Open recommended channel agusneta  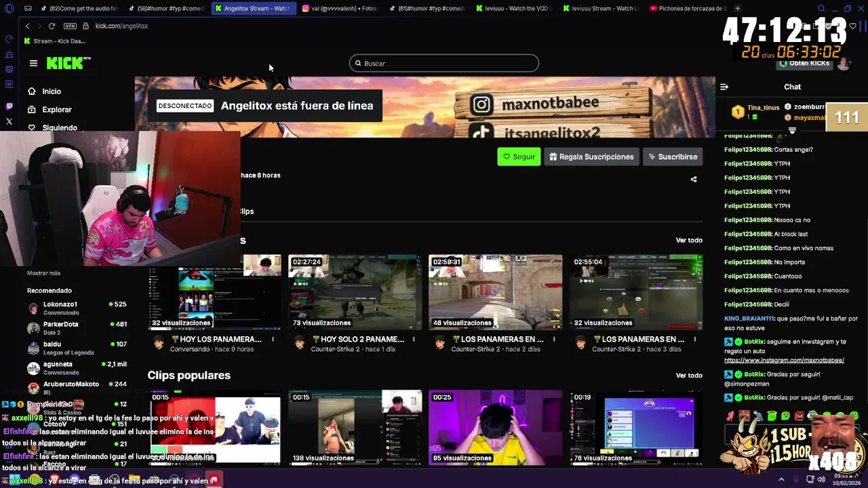[77, 368]
